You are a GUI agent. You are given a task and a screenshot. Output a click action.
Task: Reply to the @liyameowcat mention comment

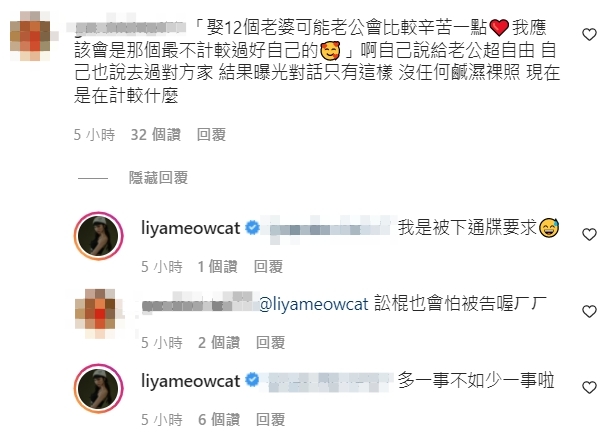(271, 343)
